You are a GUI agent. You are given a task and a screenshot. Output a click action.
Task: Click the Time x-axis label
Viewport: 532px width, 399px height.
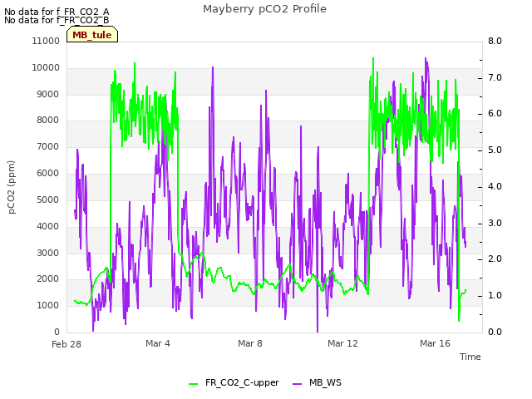pyautogui.click(x=470, y=357)
